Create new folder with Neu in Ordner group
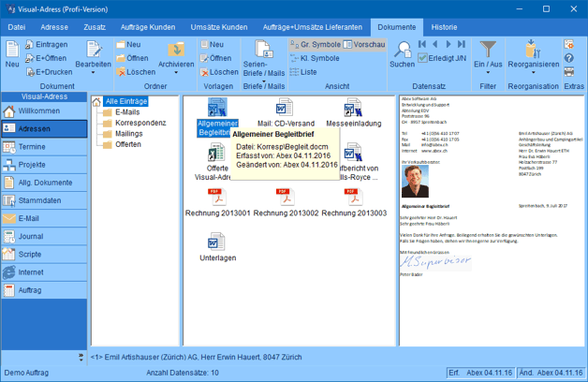This screenshot has height=382, width=588. 128,45
